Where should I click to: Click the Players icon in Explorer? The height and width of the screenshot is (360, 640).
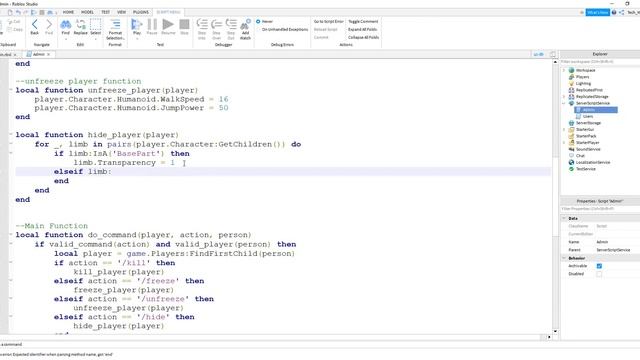click(x=571, y=77)
